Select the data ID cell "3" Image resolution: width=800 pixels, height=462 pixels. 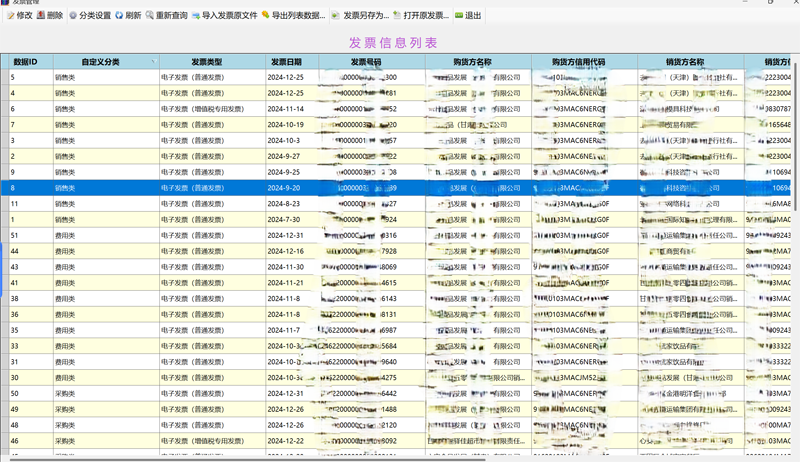(x=31, y=141)
